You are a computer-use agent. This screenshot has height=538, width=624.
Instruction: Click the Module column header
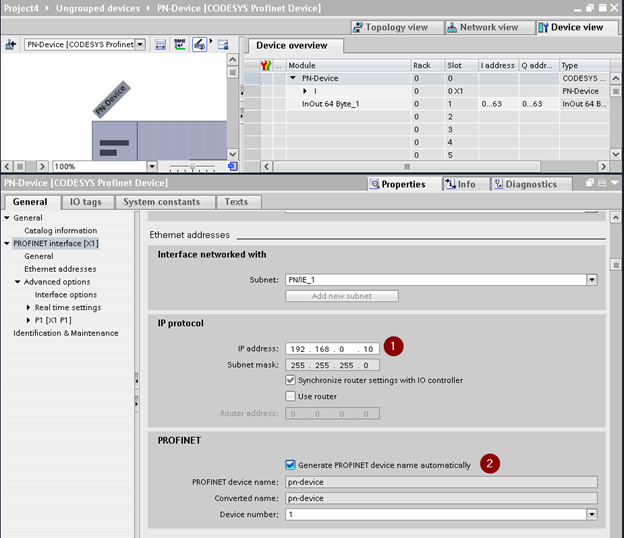[x=348, y=65]
